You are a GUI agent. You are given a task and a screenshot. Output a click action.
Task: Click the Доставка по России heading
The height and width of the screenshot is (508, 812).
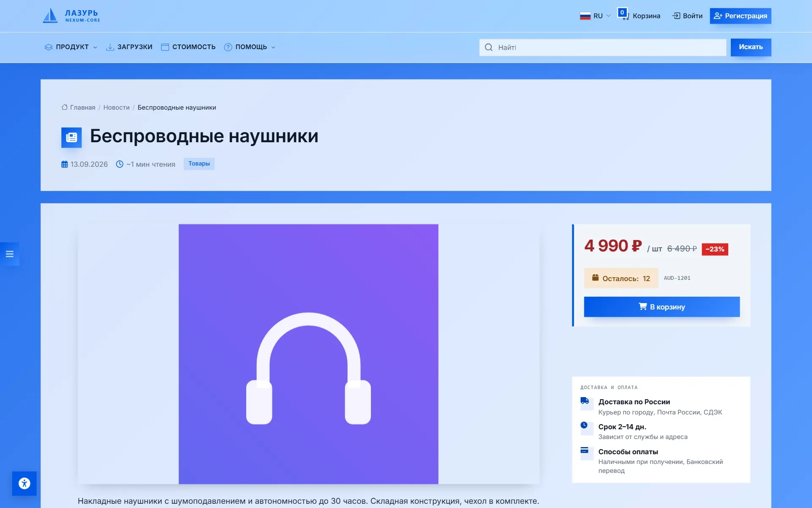[x=634, y=402]
